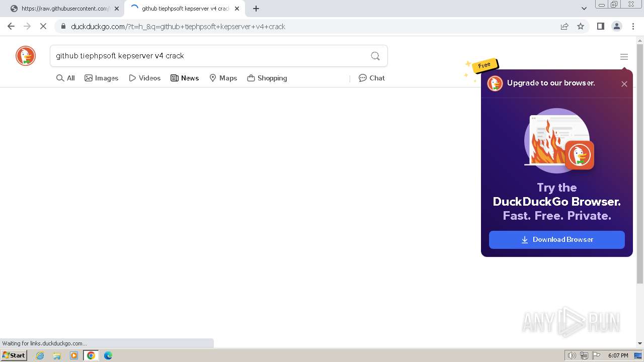Open Chrome profile avatar
Screen dimensions: 644x362
(x=617, y=26)
